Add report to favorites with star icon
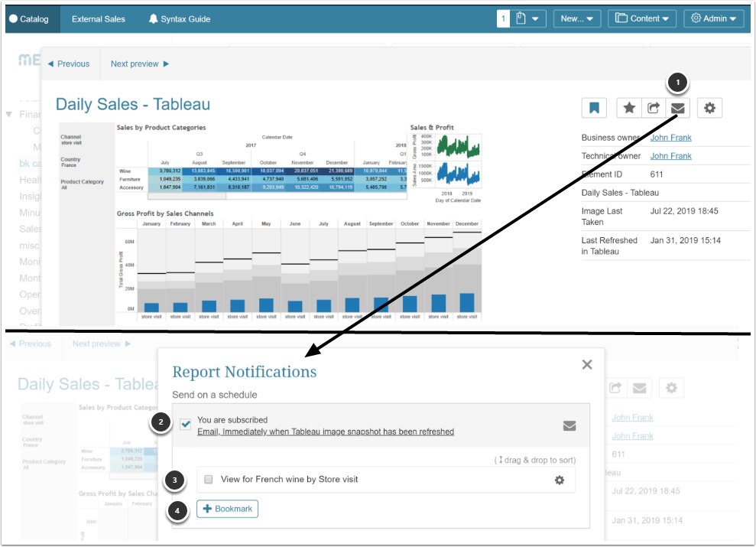756x547 pixels. 628,108
